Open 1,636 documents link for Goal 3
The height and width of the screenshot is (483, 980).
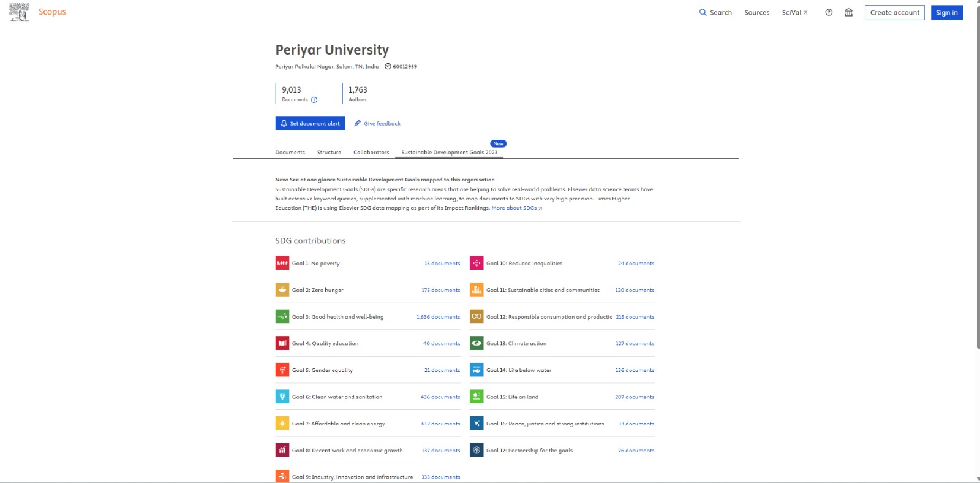pos(438,317)
